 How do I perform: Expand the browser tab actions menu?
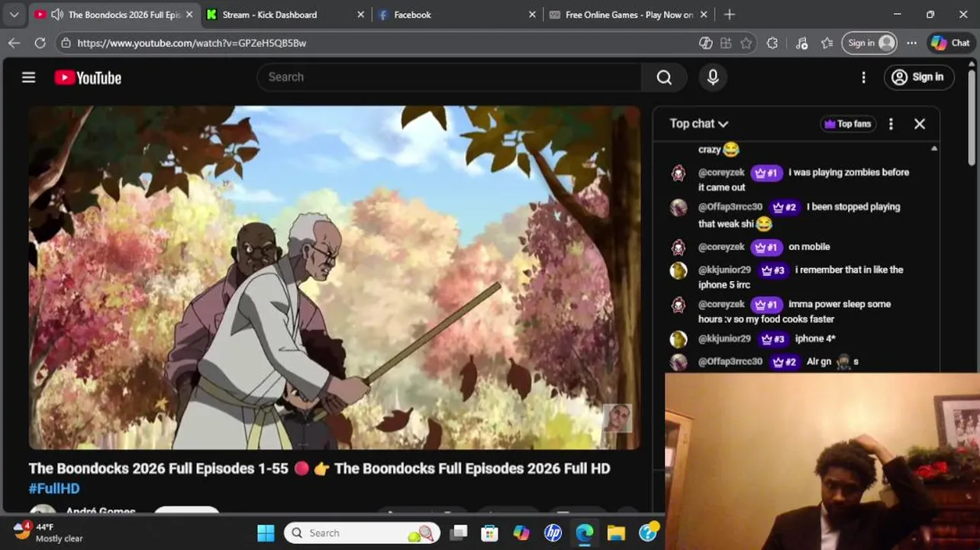14,15
